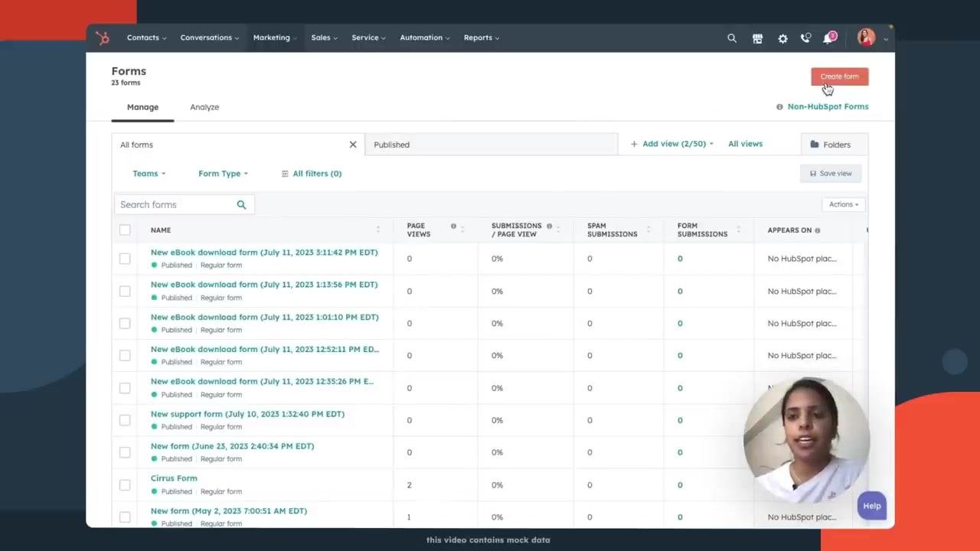Open the calling phone icon

point(805,37)
